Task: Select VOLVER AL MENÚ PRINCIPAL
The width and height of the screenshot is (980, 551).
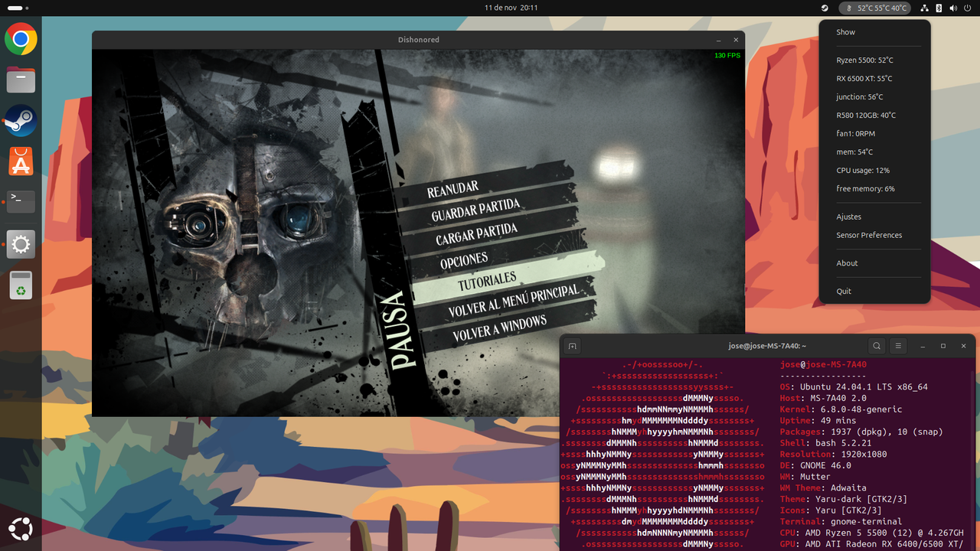Action: click(513, 302)
